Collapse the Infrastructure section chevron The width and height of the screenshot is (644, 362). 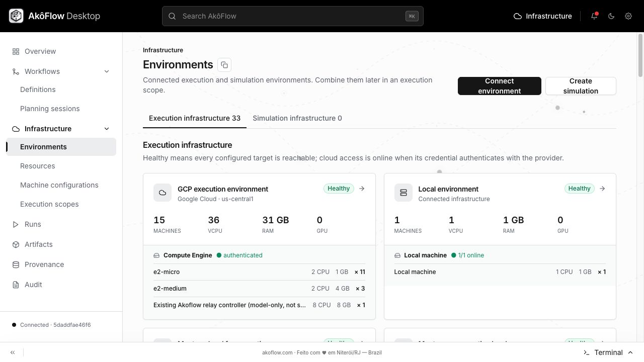tap(107, 129)
